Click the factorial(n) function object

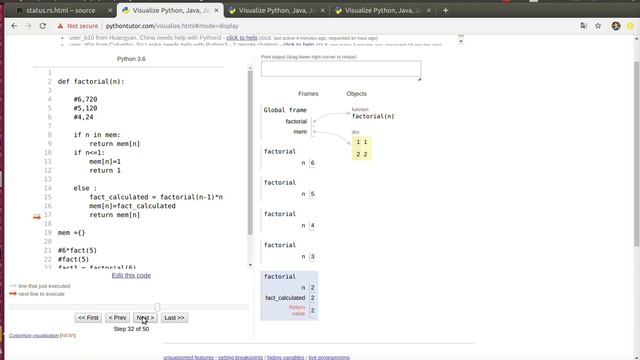tap(373, 116)
